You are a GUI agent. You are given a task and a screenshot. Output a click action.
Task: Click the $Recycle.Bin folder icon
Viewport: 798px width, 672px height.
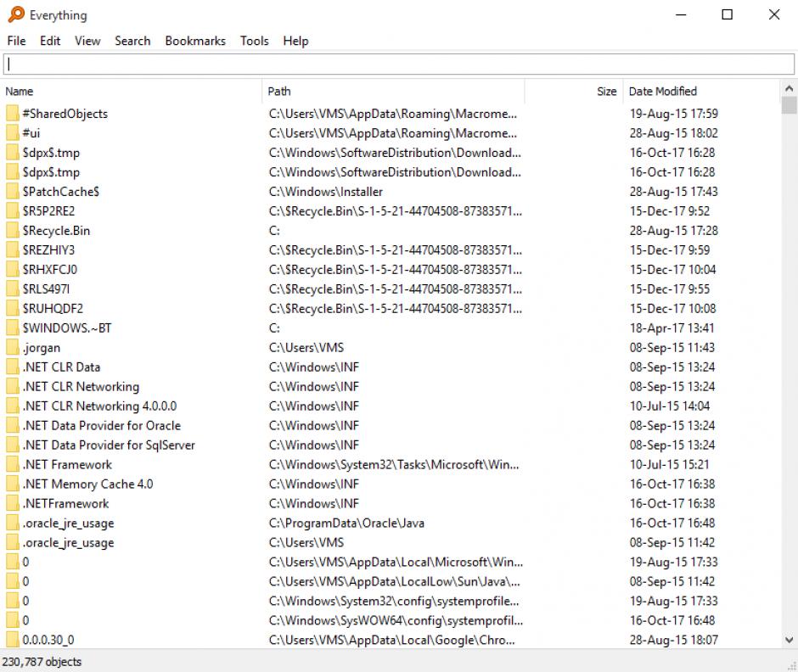pyautogui.click(x=12, y=231)
